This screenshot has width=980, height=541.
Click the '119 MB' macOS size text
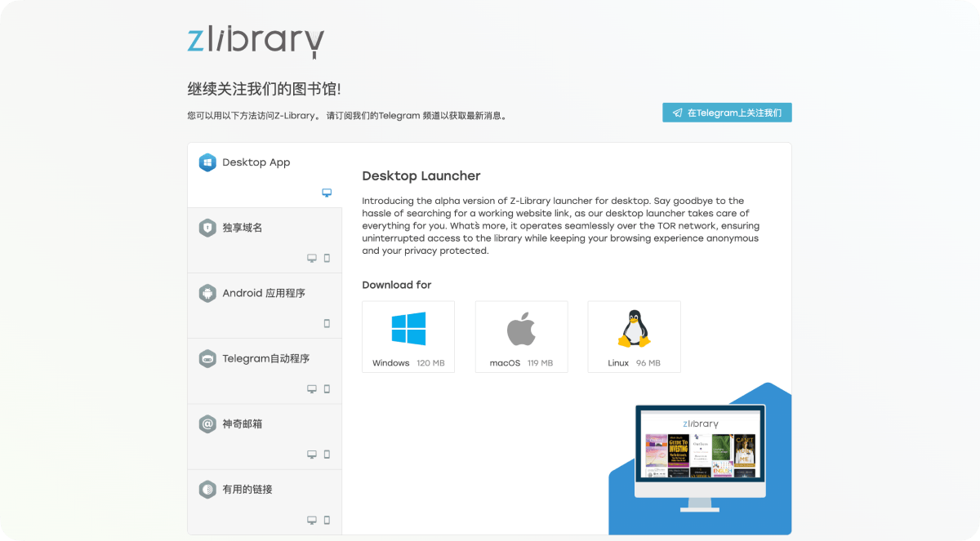coord(540,363)
